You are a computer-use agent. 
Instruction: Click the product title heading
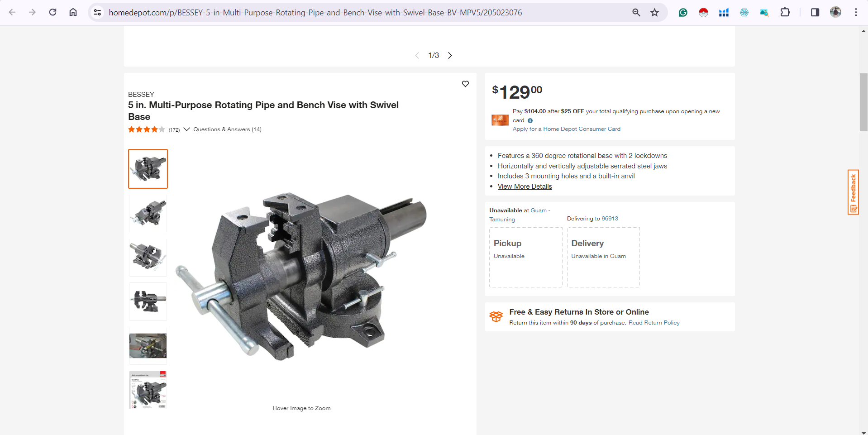click(263, 111)
